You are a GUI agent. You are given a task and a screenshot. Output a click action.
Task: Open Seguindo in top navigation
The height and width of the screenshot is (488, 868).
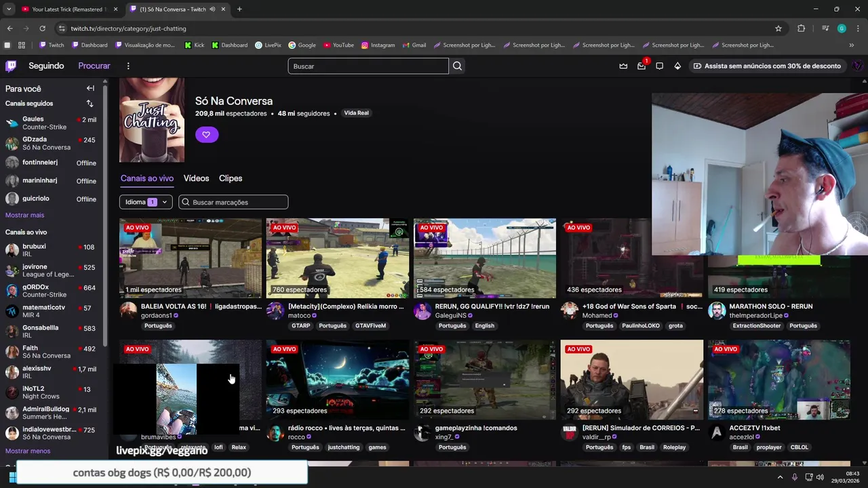pyautogui.click(x=46, y=66)
